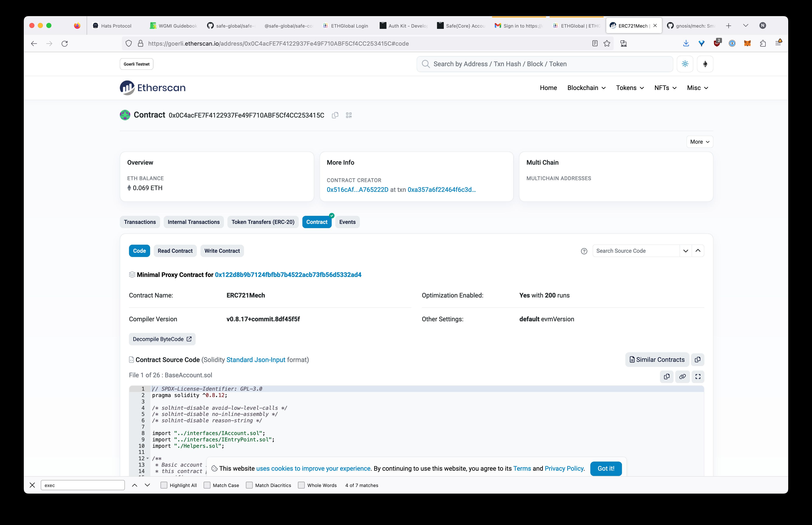
Task: Collapse code fold at line 12
Action: coord(148,459)
